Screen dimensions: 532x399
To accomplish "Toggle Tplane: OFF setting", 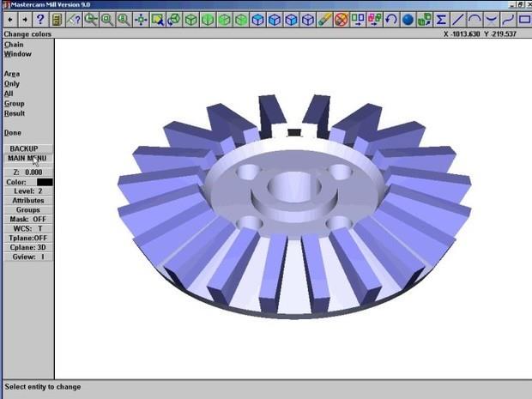I will [27, 239].
